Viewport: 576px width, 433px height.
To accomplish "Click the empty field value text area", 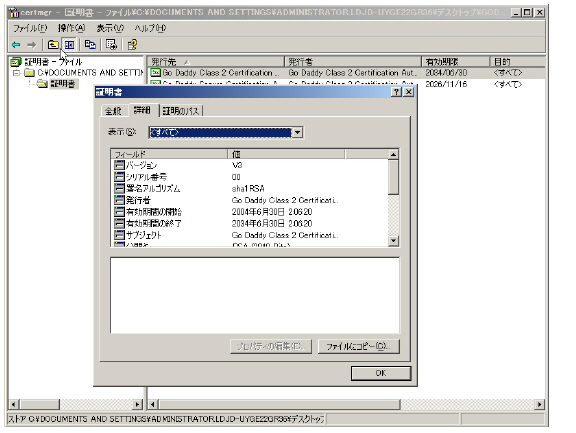I will coord(255,295).
